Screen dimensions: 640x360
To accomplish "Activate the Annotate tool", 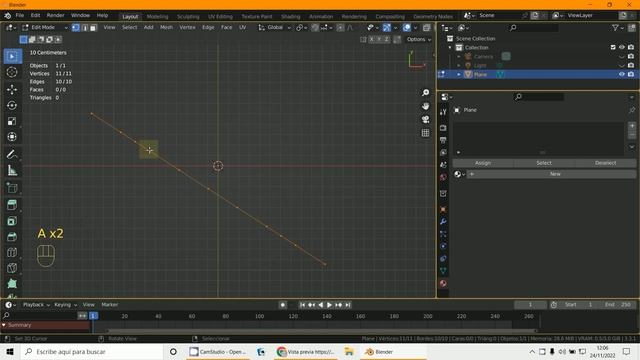I will [12, 154].
